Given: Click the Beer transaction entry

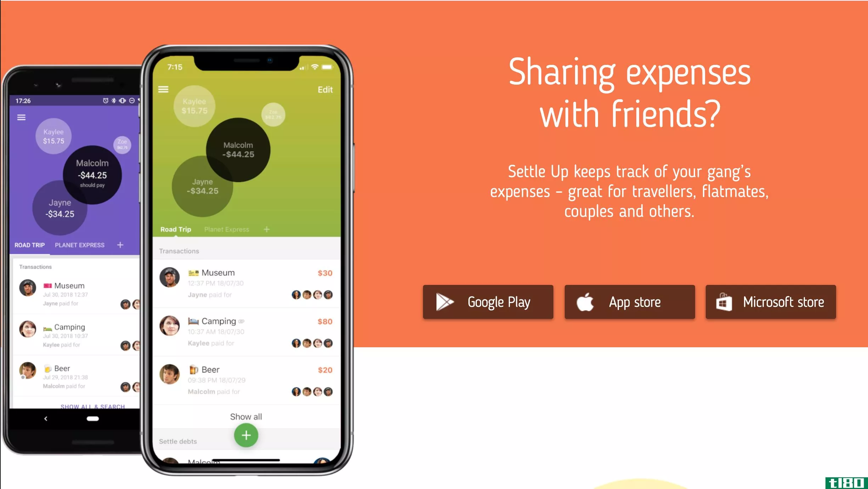Looking at the screenshot, I should 246,380.
